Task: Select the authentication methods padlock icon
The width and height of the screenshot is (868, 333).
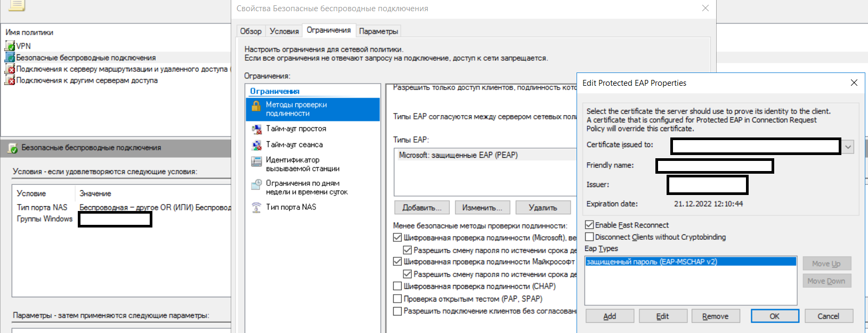Action: point(256,105)
